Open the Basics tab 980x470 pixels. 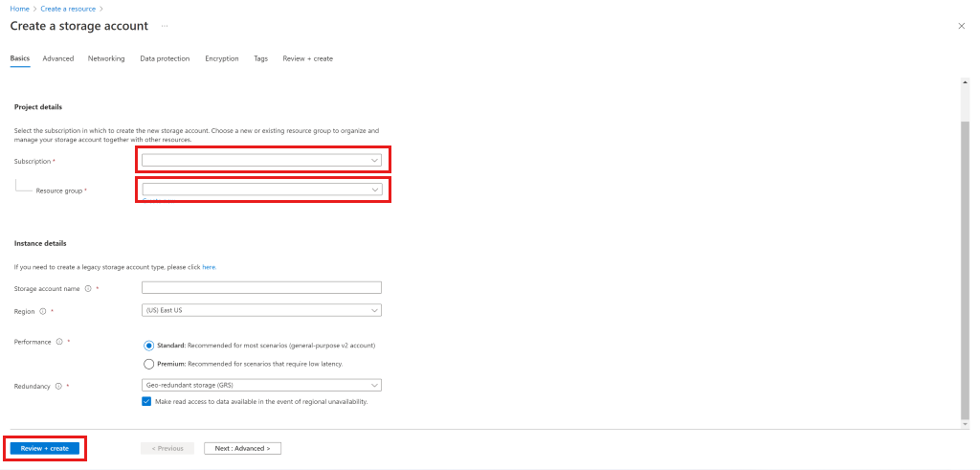(x=20, y=58)
